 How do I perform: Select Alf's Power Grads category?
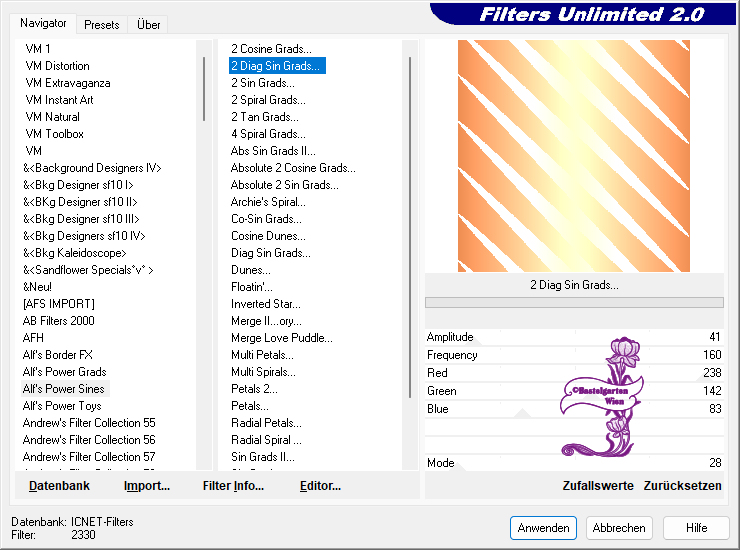point(64,372)
